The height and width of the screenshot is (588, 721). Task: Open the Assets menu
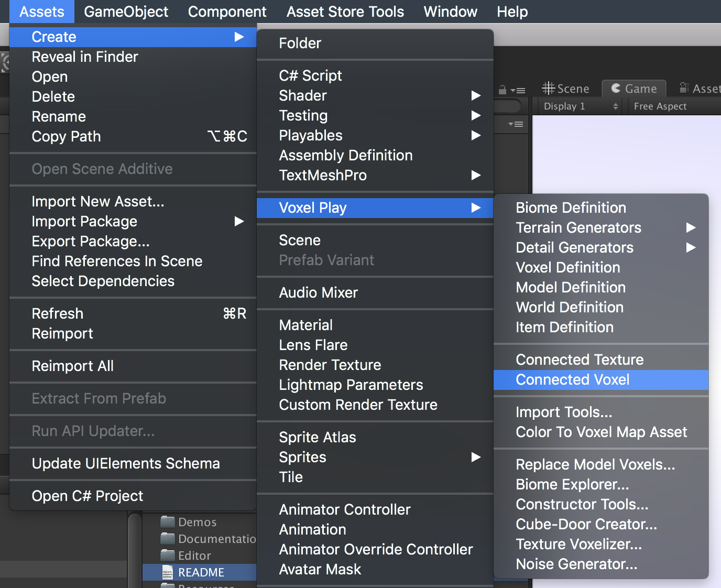(x=42, y=12)
